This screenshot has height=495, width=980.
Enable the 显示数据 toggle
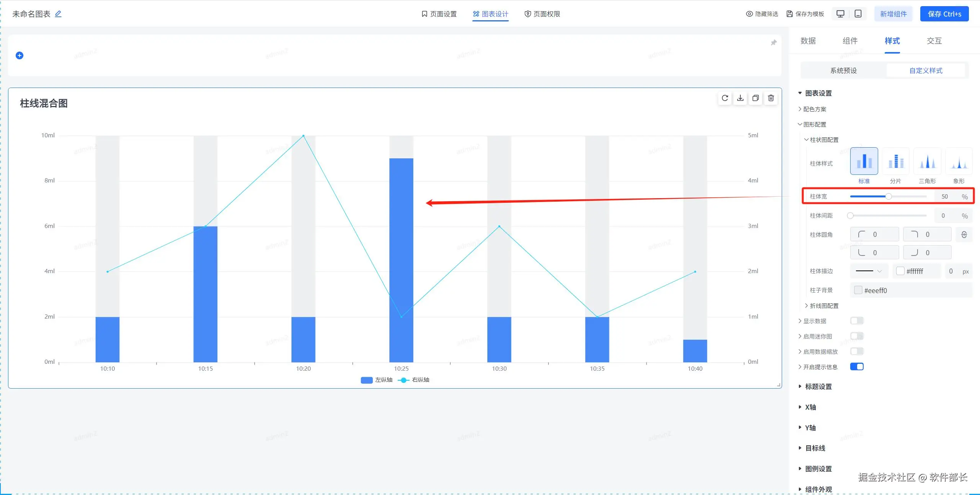point(857,321)
